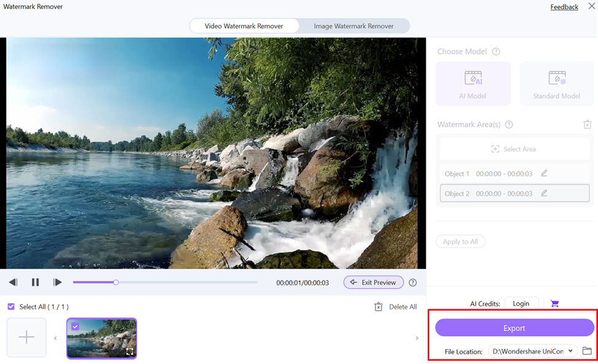Image resolution: width=598 pixels, height=364 pixels.
Task: Toggle the Select All checkbox
Action: click(x=11, y=306)
